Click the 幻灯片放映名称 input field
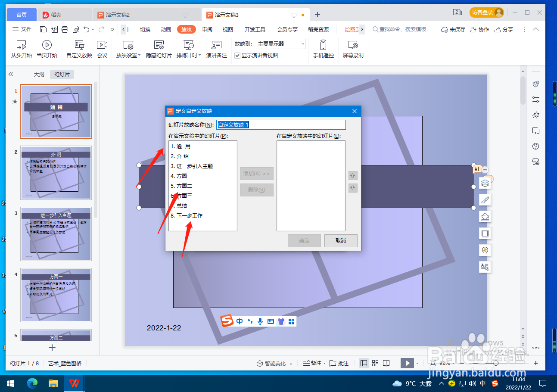Screen dimensions: 557x392 pyautogui.click(x=281, y=124)
